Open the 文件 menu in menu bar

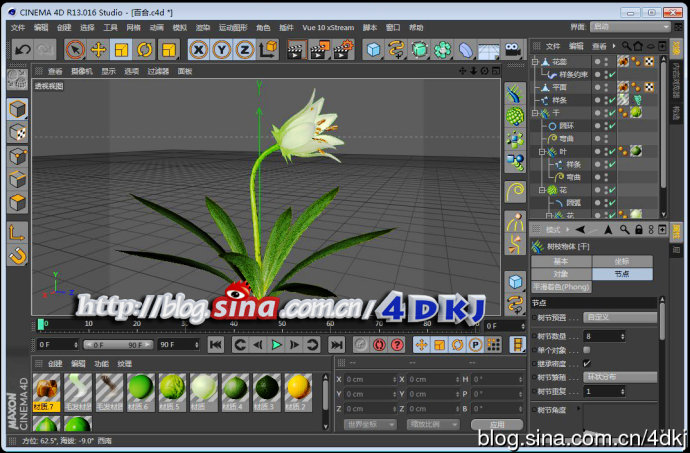click(x=18, y=27)
